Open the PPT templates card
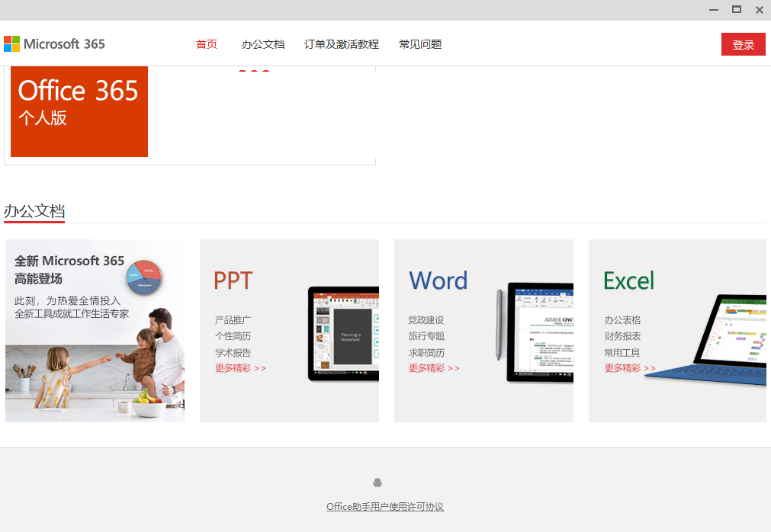This screenshot has height=532, width=771. point(289,330)
